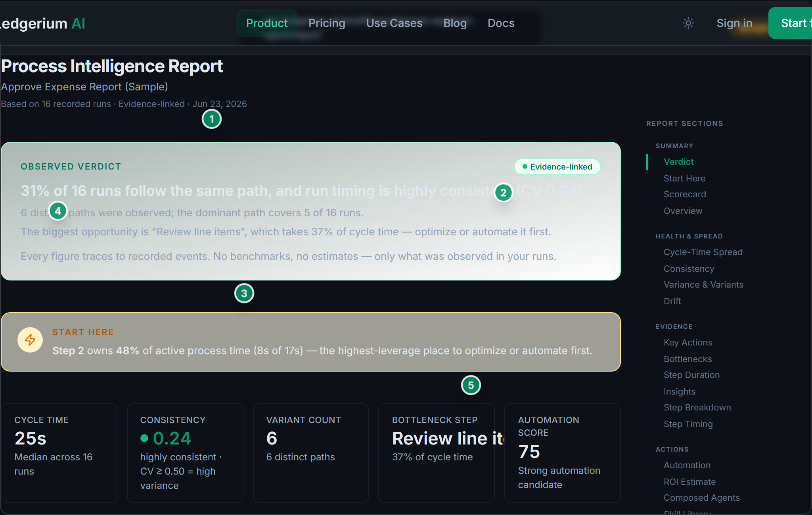Image resolution: width=812 pixels, height=515 pixels.
Task: Click the Evidence-linked badge
Action: click(557, 167)
